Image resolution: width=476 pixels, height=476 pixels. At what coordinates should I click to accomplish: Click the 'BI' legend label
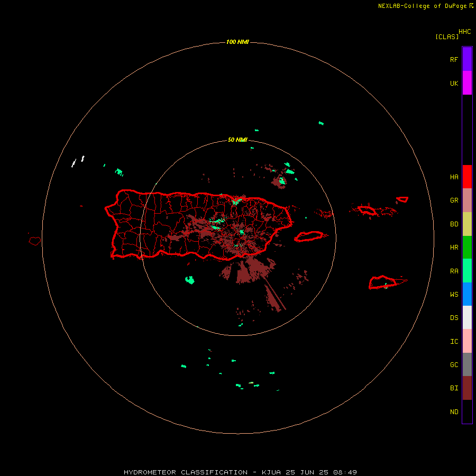click(454, 388)
